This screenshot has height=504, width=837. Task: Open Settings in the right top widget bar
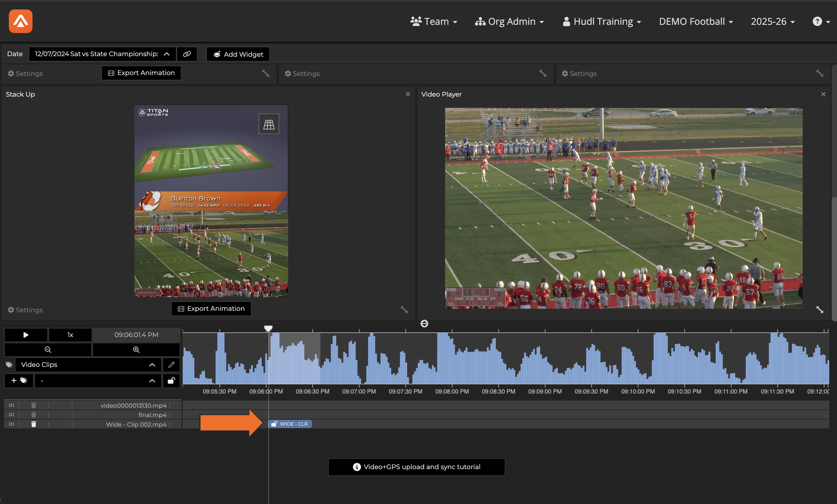(579, 73)
